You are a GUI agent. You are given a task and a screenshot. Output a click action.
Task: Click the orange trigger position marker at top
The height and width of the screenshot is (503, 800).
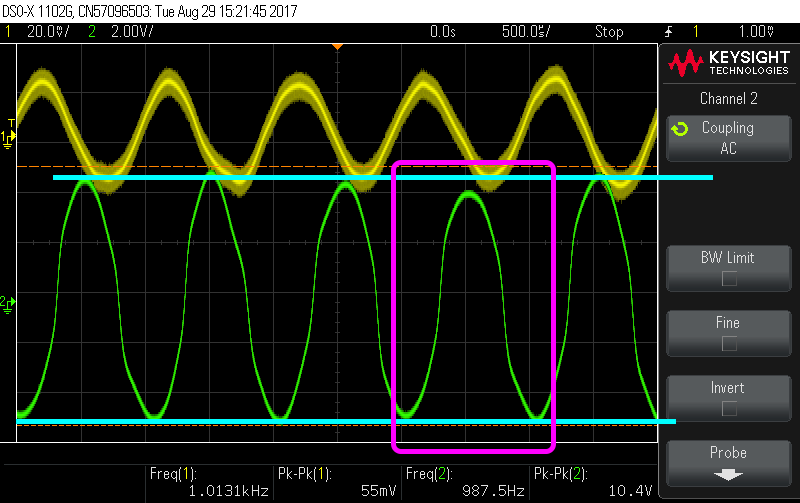(x=338, y=47)
